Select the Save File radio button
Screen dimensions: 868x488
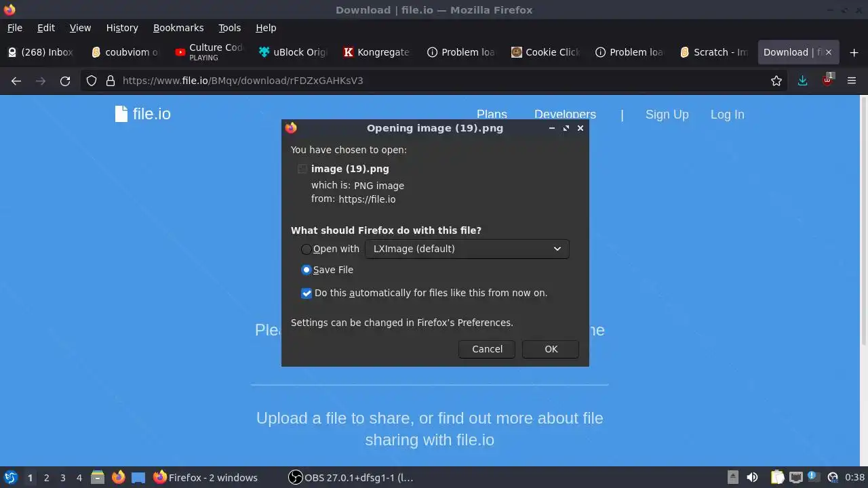coord(307,270)
